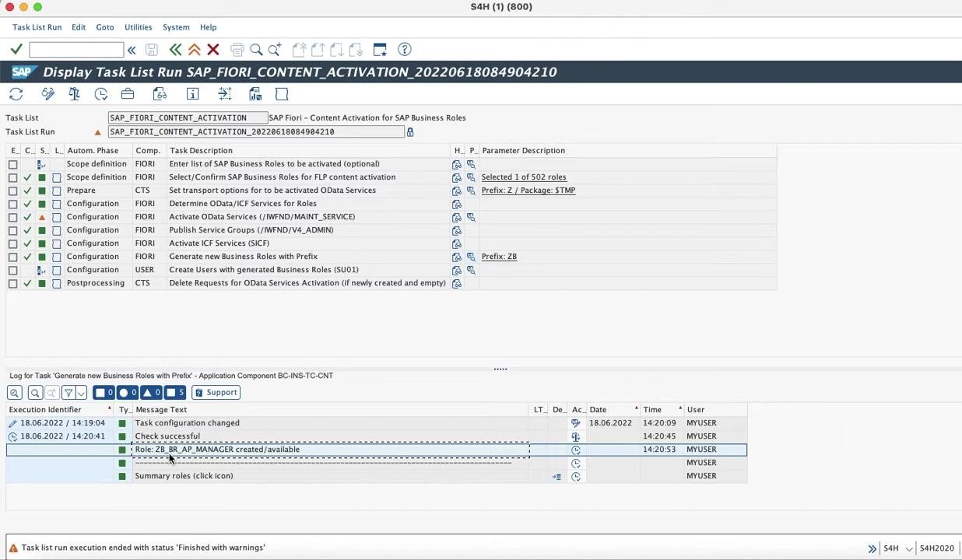This screenshot has height=560, width=962.
Task: Toggle the circle-type messages filter showing 0
Action: [128, 393]
